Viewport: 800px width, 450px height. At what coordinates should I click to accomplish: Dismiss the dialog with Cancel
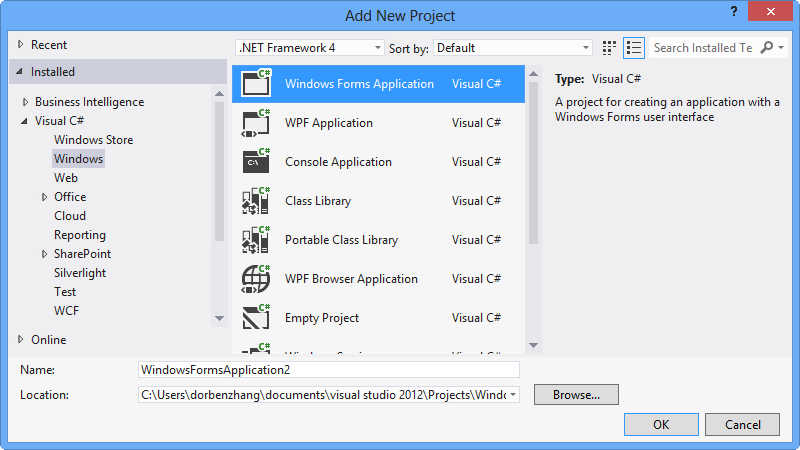[x=742, y=424]
